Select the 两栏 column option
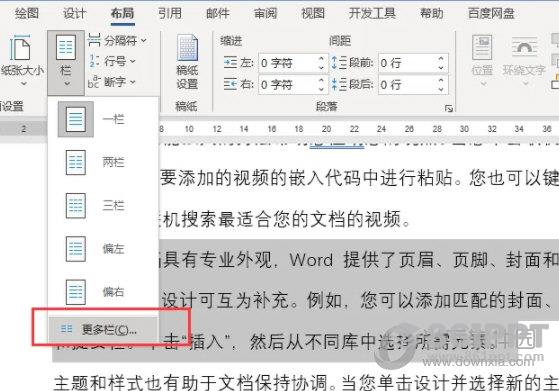 [103, 163]
